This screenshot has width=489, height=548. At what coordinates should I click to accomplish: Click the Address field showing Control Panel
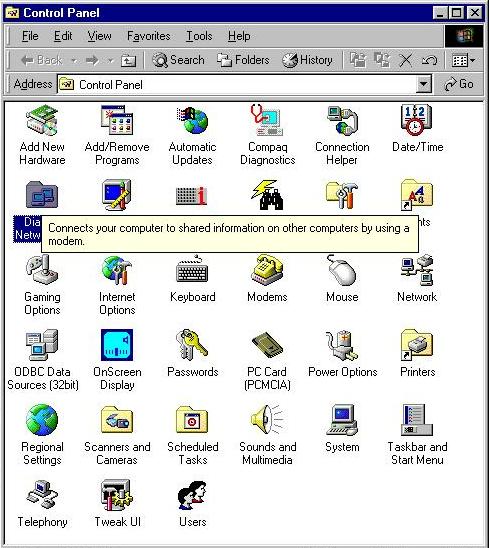[244, 84]
